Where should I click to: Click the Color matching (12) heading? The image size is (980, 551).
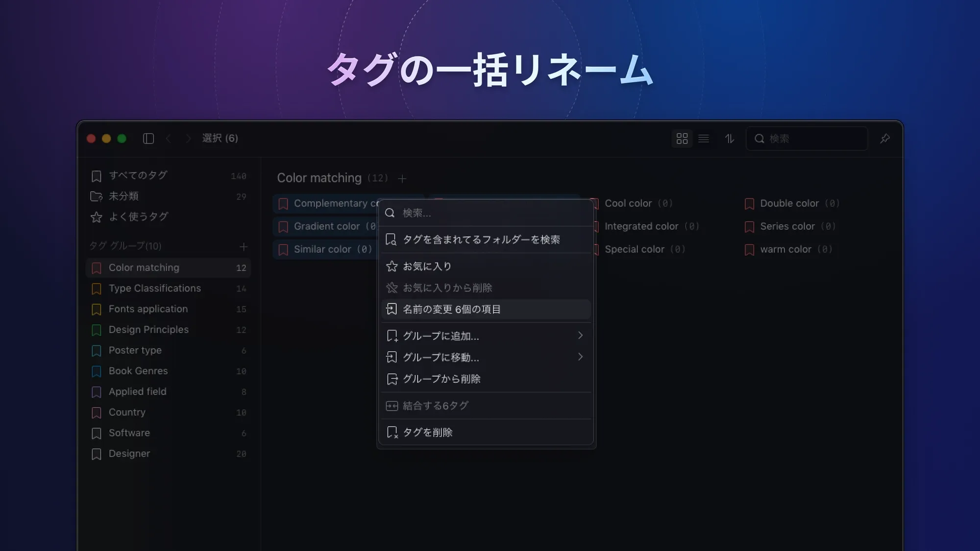(x=333, y=178)
